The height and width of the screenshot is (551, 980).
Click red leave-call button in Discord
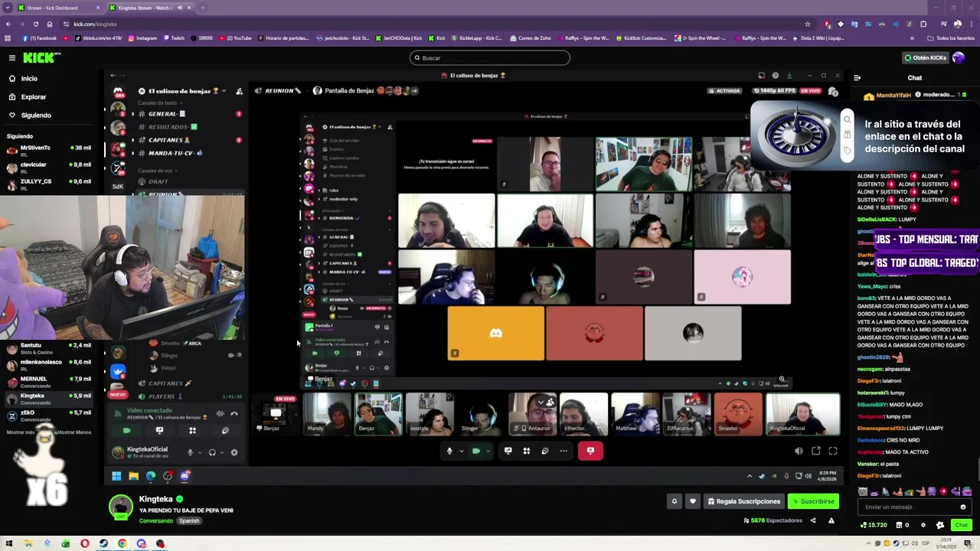pos(590,451)
